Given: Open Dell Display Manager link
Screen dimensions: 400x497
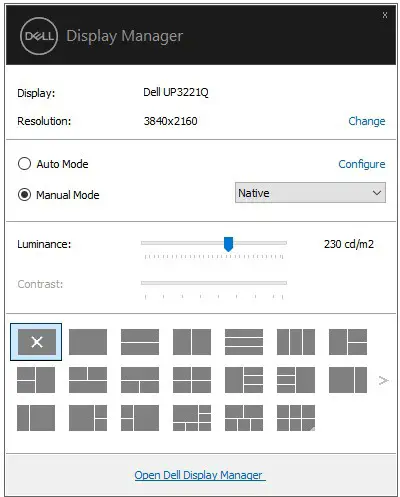Looking at the screenshot, I should pos(200,475).
